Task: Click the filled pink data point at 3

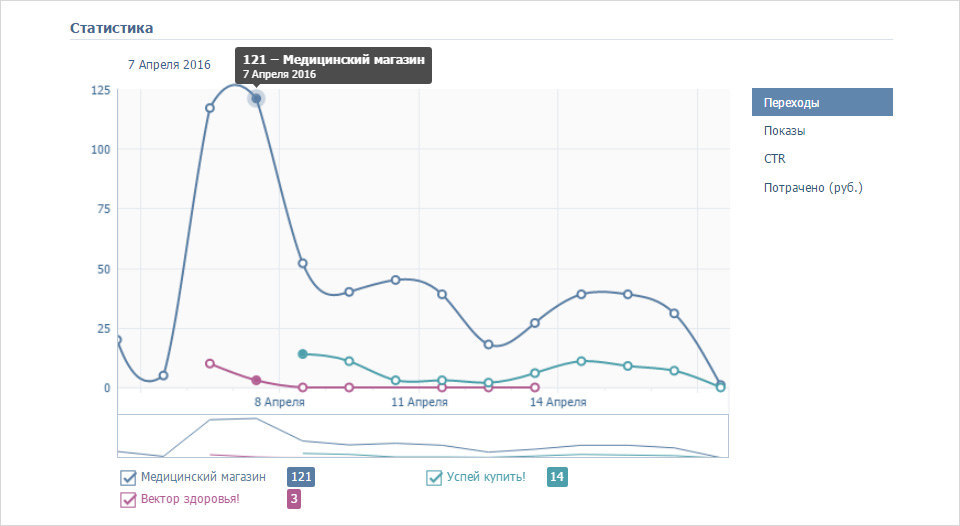Action: tap(257, 380)
